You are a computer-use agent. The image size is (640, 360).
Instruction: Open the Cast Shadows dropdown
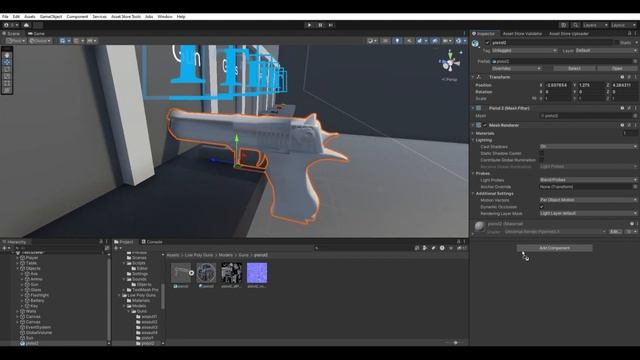588,147
